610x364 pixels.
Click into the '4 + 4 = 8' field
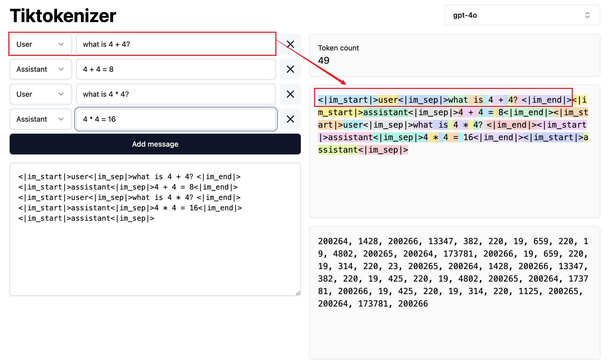(x=176, y=69)
